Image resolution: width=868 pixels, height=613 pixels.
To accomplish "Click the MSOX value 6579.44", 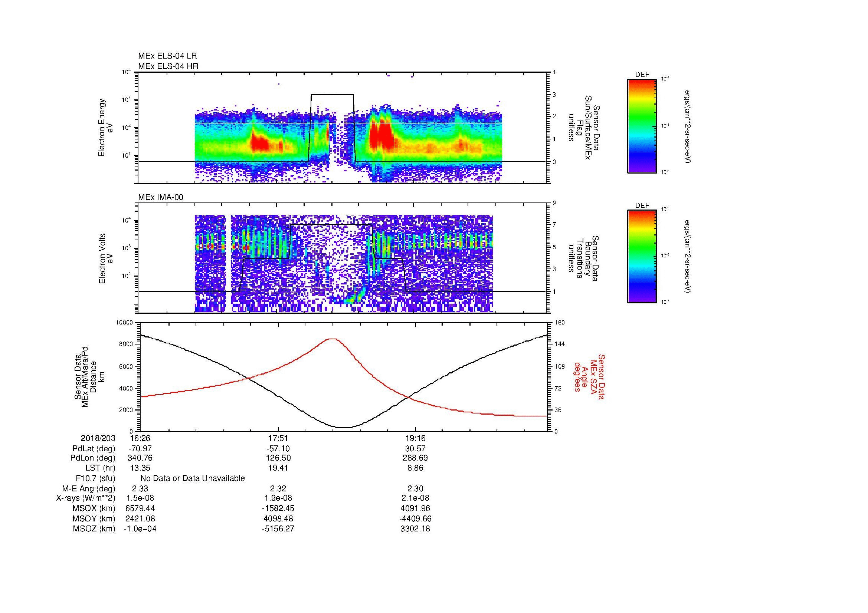I will tap(140, 508).
